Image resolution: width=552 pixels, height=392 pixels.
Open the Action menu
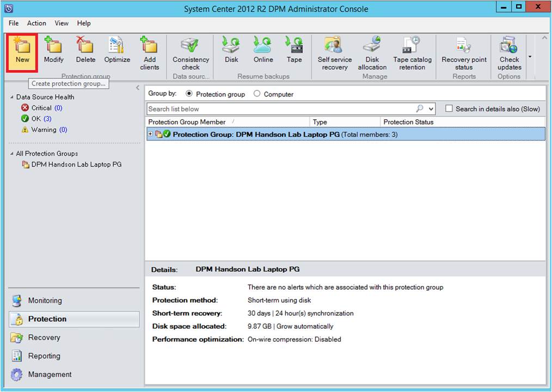tap(36, 23)
